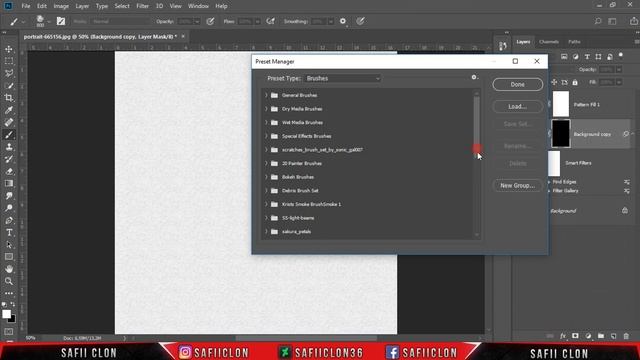Open the workspace switcher icon
The height and width of the screenshot is (360, 640).
[x=612, y=21]
